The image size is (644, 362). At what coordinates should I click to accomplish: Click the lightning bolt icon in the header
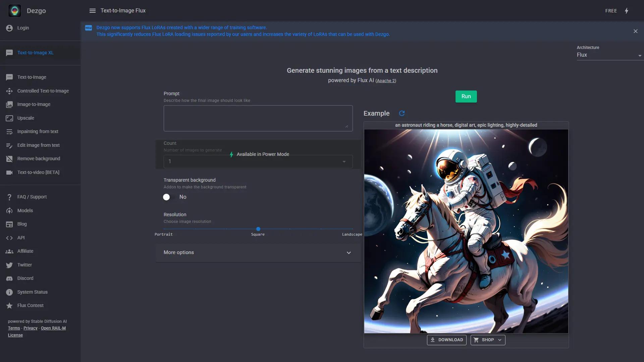(x=627, y=10)
